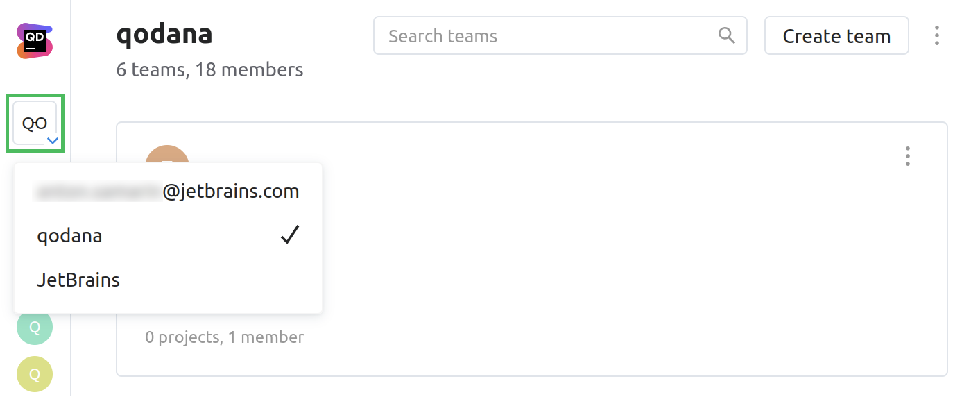Open the green Q team in the sidebar
This screenshot has height=397, width=980.
point(35,327)
